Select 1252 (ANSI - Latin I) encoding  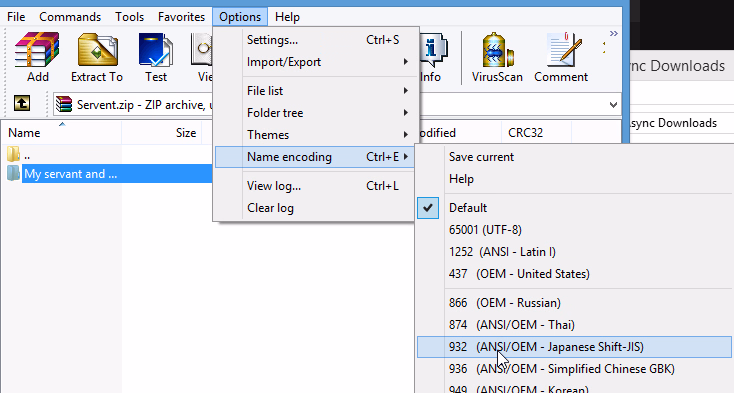point(574,252)
